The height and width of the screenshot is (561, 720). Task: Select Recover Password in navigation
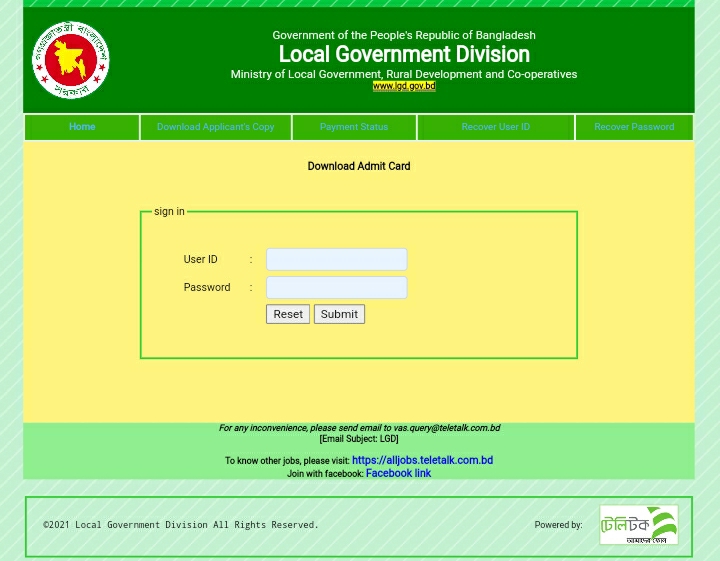pos(634,127)
